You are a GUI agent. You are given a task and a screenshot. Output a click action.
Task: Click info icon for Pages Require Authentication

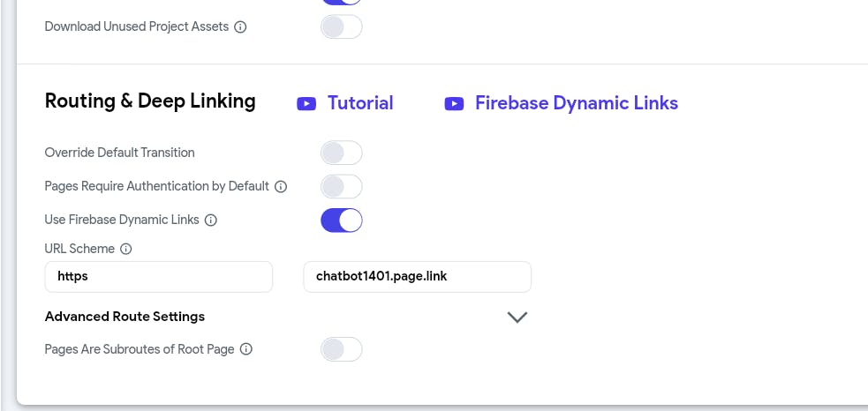[281, 187]
